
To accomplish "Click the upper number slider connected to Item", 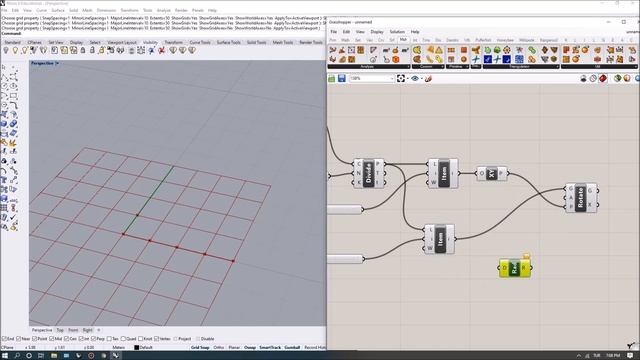I will pos(344,209).
